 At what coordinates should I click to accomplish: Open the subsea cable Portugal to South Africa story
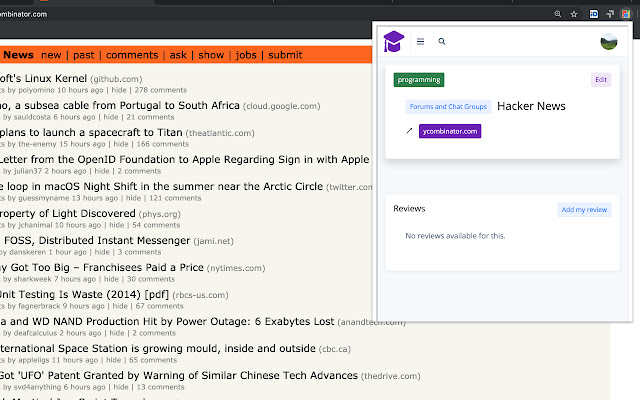[x=120, y=105]
